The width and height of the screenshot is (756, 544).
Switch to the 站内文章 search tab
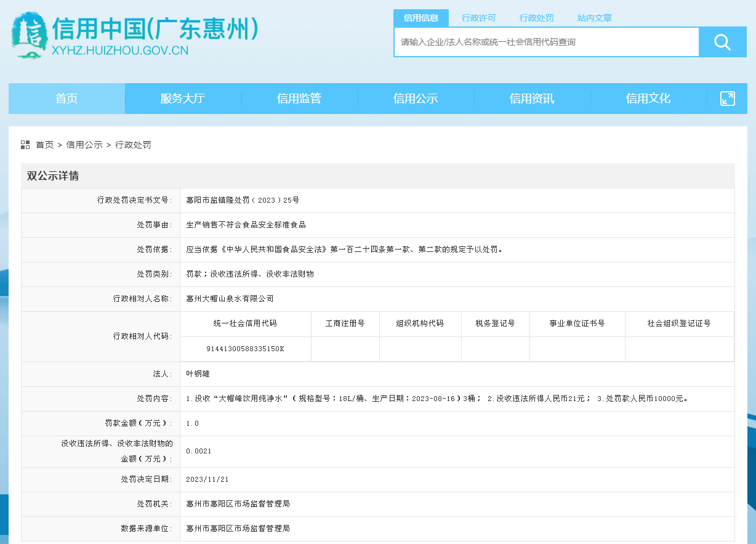595,18
